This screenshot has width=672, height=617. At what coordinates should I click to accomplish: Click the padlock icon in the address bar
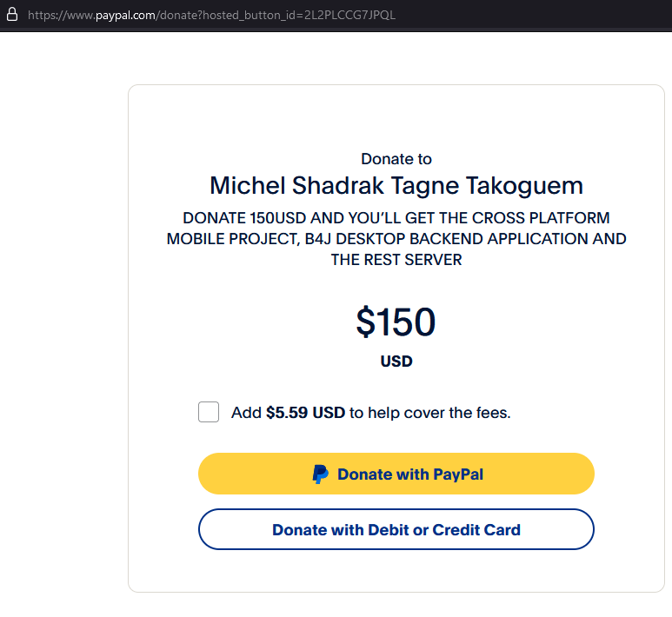(x=12, y=16)
